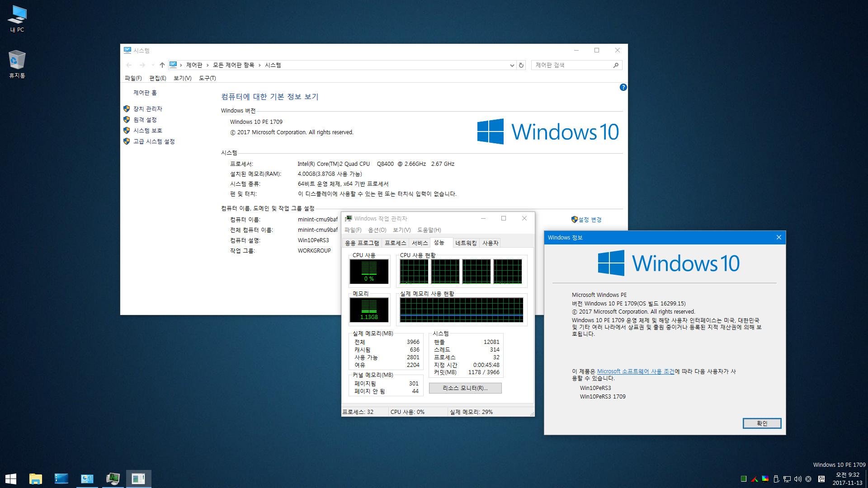Viewport: 868px width, 488px height.
Task: Open the volume speaker tray icon
Action: tap(798, 479)
